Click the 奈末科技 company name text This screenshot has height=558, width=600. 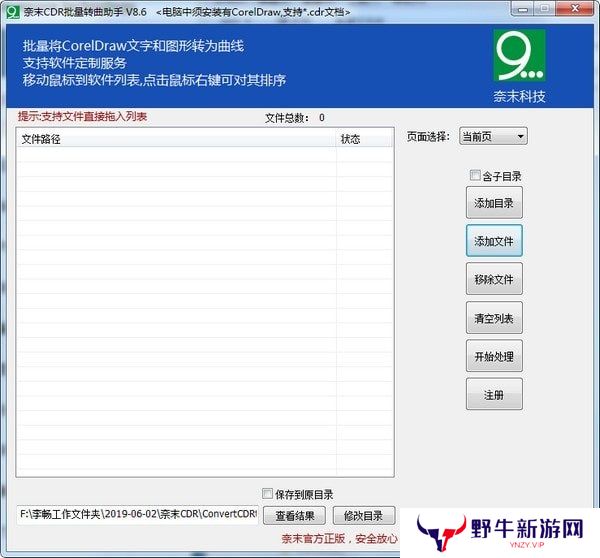coord(519,96)
